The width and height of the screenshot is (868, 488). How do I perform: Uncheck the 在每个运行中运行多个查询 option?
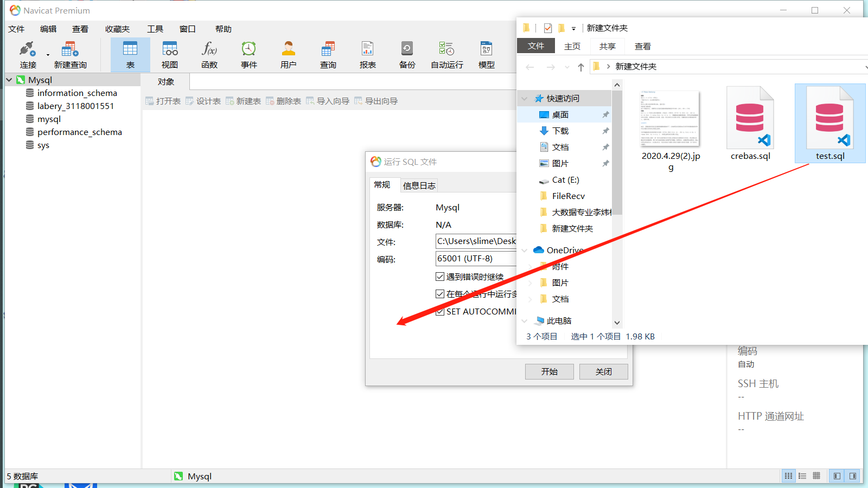(440, 294)
